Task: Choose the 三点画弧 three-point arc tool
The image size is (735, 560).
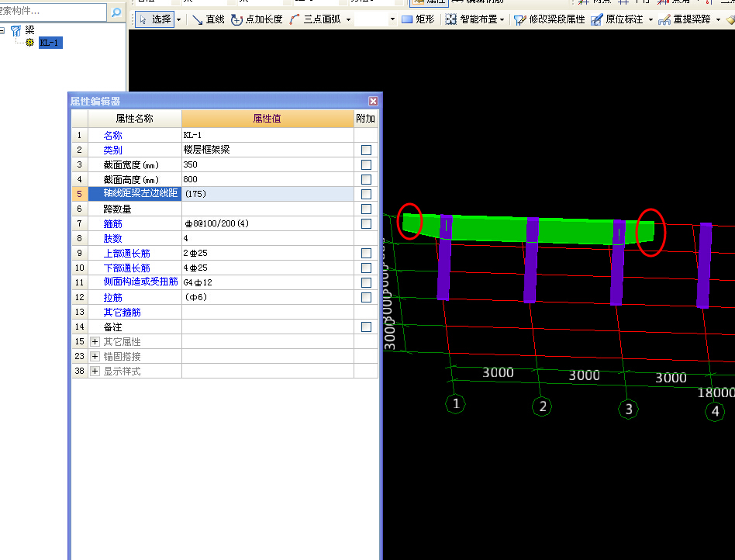Action: 315,19
